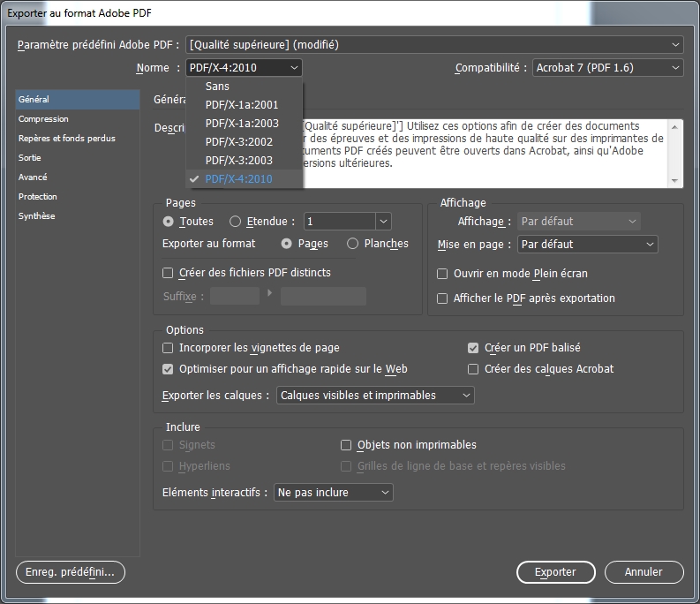Viewport: 700px width, 604px height.
Task: Switch to the Protection section
Action: click(78, 197)
